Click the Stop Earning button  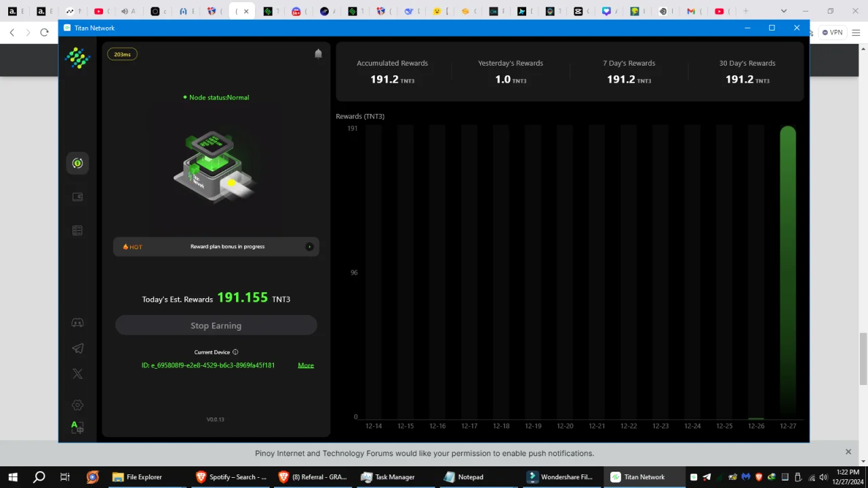coord(216,325)
